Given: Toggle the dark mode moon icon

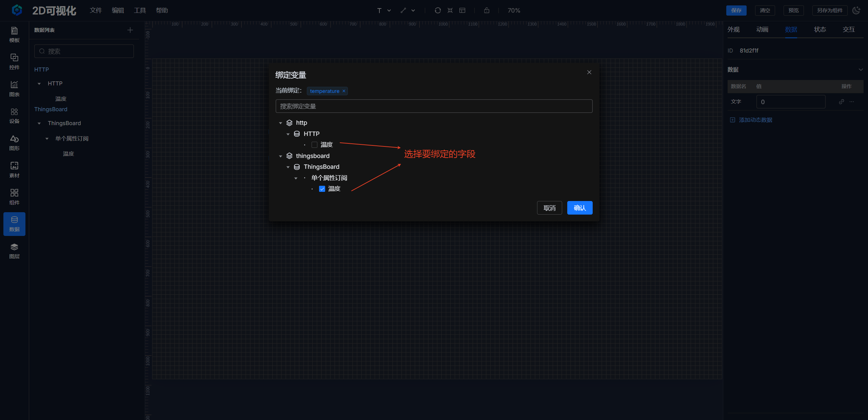Looking at the screenshot, I should coord(856,10).
